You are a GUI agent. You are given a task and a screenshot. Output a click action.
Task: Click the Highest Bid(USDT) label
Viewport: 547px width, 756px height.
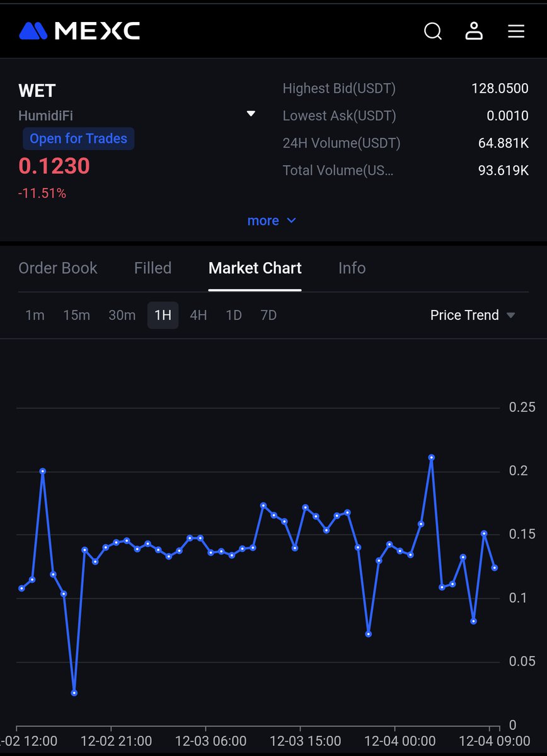[339, 89]
